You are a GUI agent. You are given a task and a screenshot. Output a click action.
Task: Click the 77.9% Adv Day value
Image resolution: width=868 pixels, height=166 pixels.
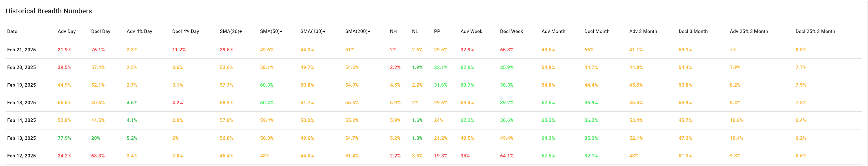coord(64,138)
